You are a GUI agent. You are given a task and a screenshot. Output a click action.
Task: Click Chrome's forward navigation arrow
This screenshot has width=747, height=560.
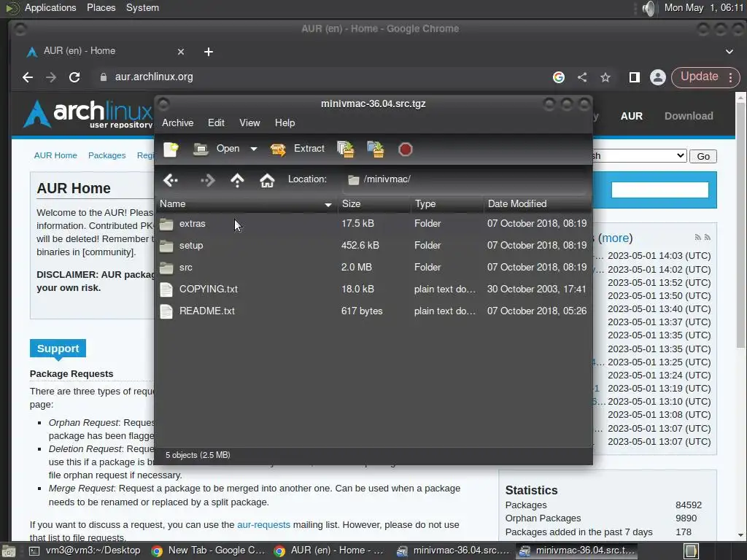(x=51, y=77)
